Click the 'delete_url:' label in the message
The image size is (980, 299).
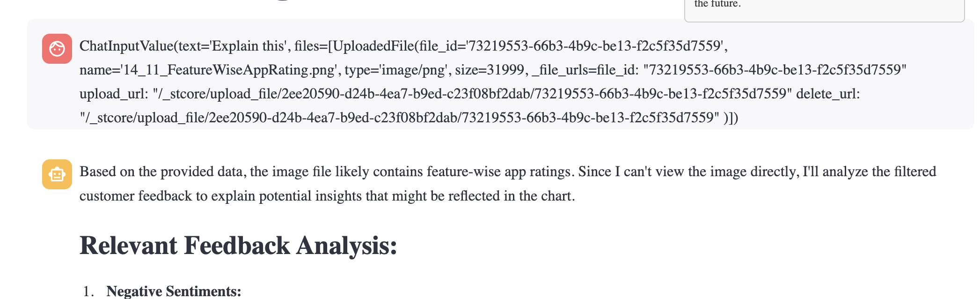point(828,94)
